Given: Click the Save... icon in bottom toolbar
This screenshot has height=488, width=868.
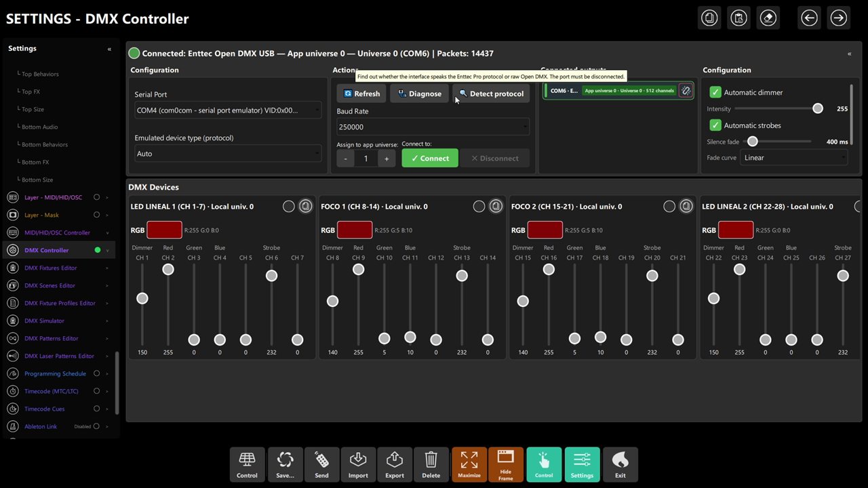Looking at the screenshot, I should click(285, 465).
